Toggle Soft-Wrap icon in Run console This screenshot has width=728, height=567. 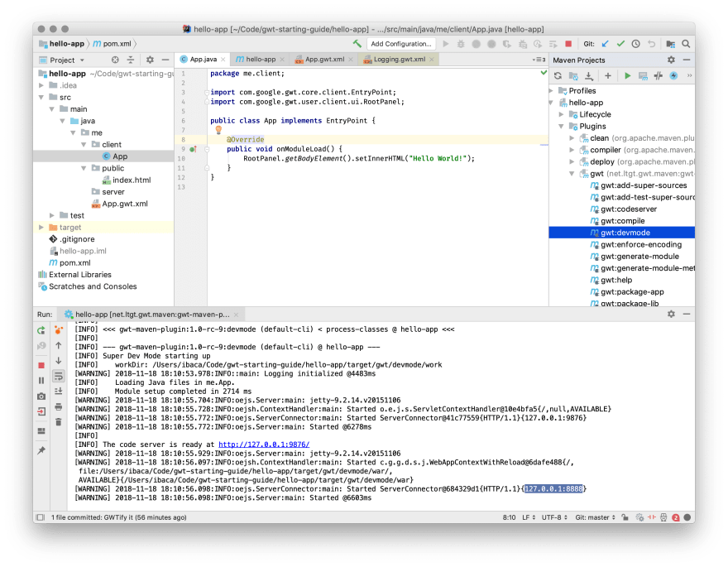coord(59,376)
